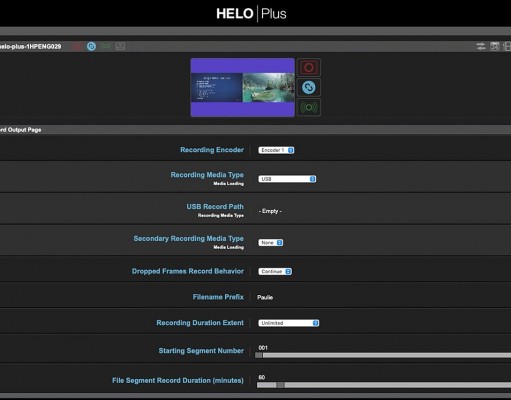Image resolution: width=511 pixels, height=400 pixels.
Task: Click the 'Recording Media Type' label
Action: click(x=207, y=175)
